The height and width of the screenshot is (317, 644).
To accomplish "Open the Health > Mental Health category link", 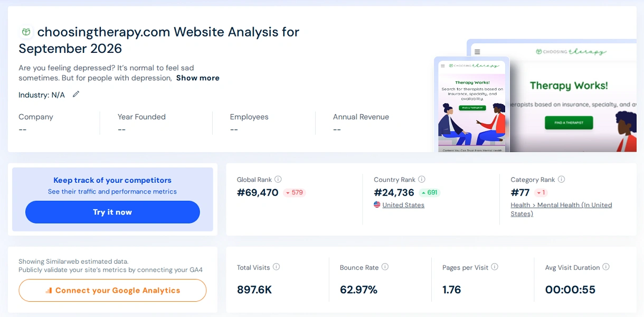I will pos(561,209).
